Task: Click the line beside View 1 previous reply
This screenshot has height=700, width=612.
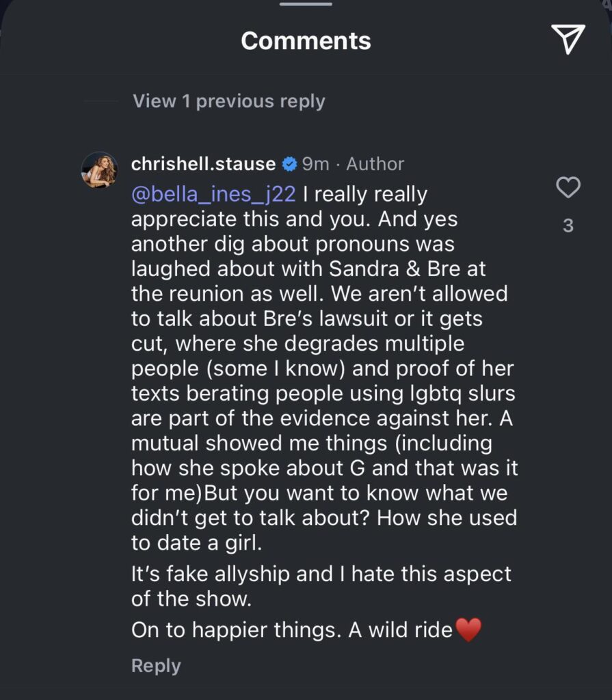Action: (x=101, y=101)
